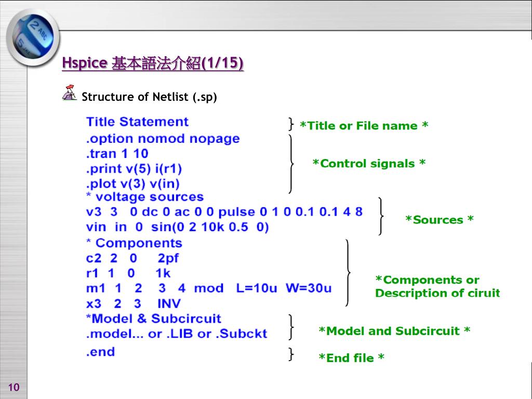Click the capacitor line c2 2 0 2pf
Image resolution: width=532 pixels, height=399 pixels.
pyautogui.click(x=132, y=259)
